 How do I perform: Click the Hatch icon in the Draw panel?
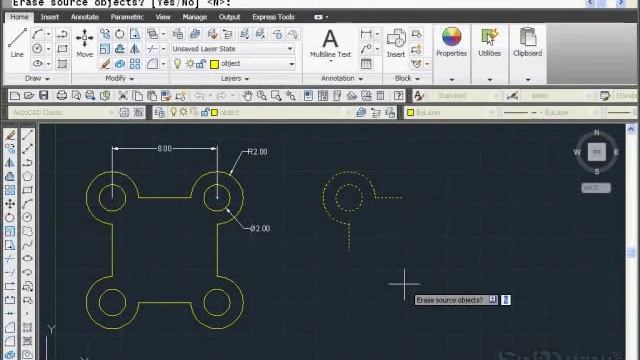[62, 64]
